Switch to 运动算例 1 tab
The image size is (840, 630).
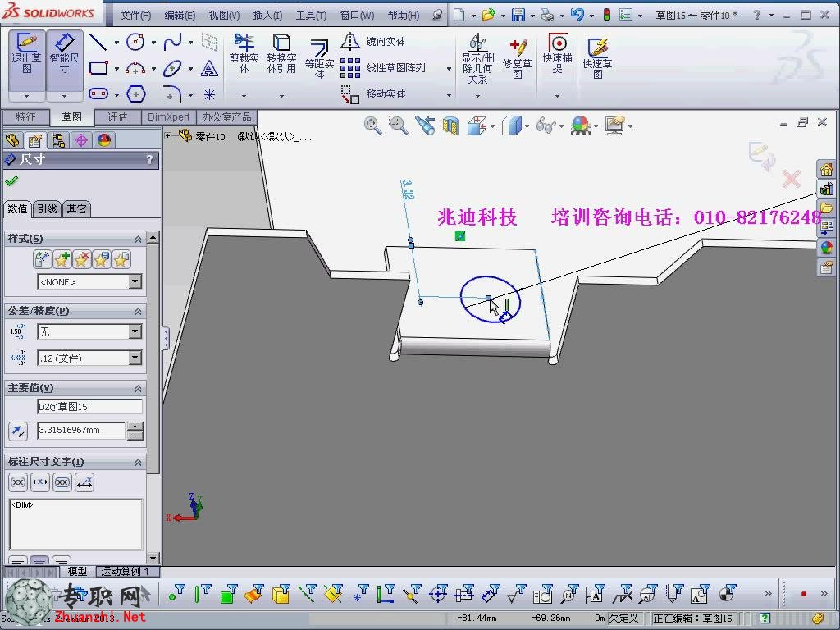click(x=126, y=571)
